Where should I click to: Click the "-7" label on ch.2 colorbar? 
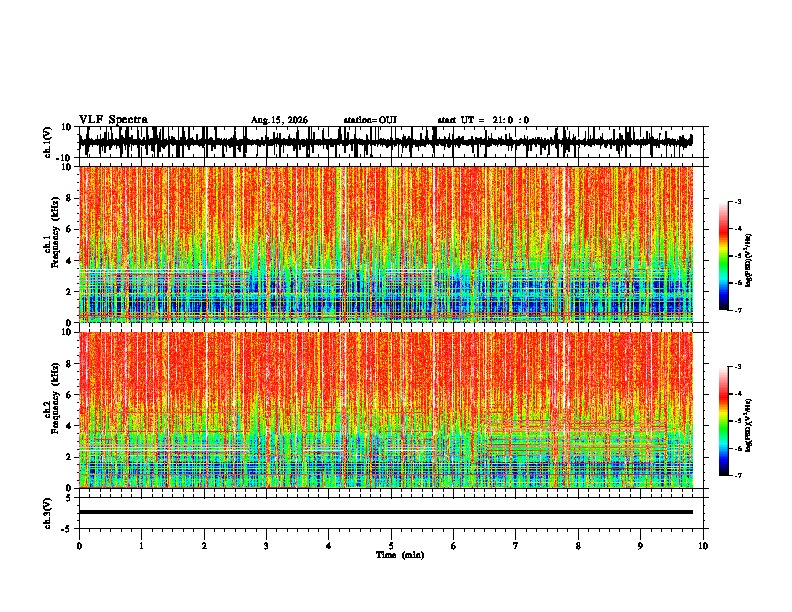(737, 475)
